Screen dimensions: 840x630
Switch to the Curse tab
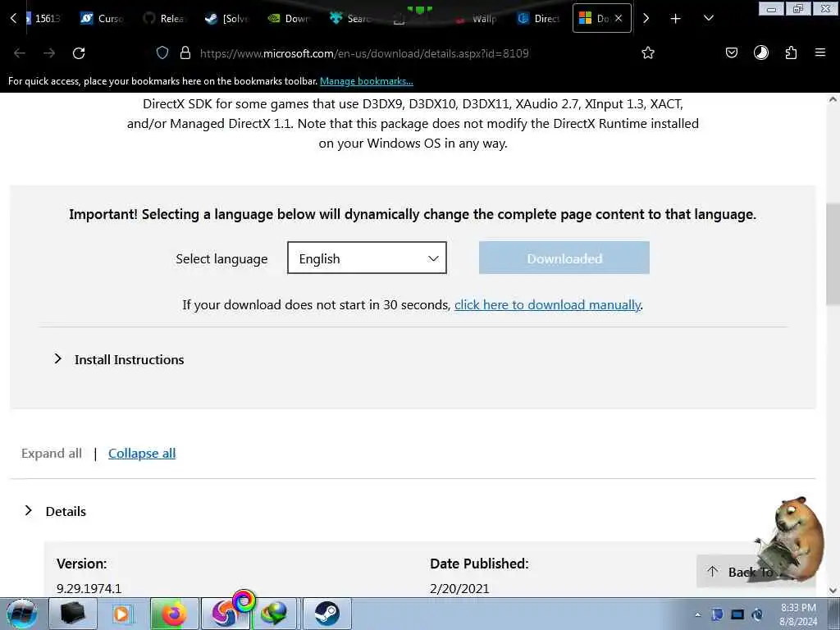point(102,18)
